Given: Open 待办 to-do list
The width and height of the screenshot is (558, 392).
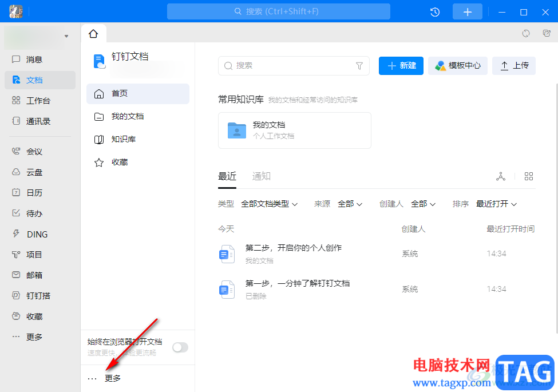Looking at the screenshot, I should [40, 213].
